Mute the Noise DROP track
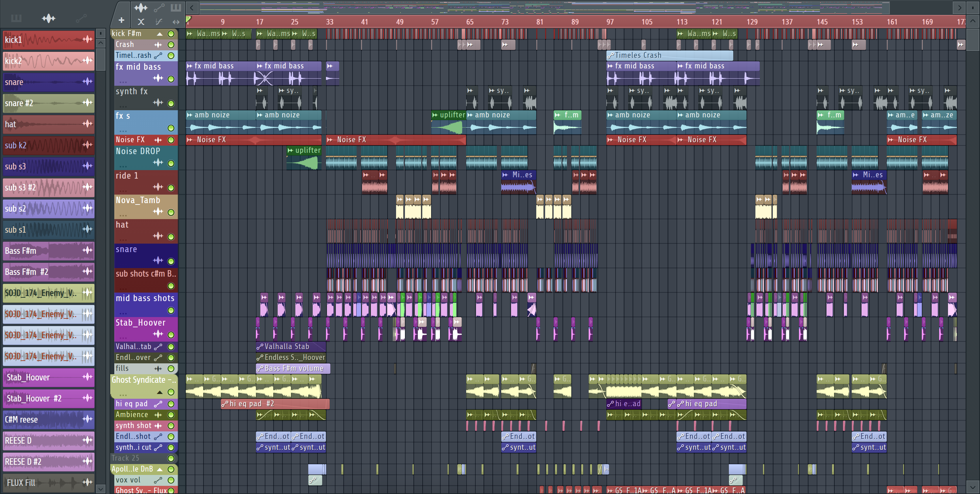980x494 pixels. (171, 164)
